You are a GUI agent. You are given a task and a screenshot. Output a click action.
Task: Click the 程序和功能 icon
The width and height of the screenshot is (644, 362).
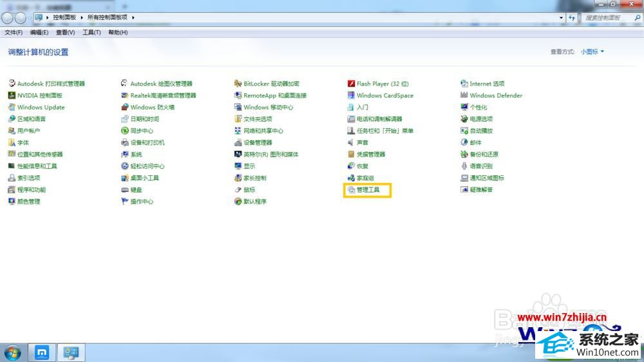click(x=12, y=189)
